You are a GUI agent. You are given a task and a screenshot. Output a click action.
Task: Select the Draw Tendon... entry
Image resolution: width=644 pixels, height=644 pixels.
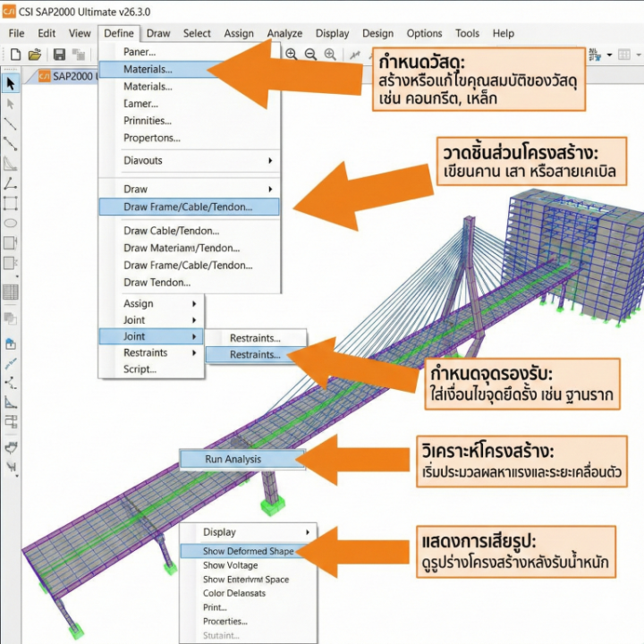tap(157, 283)
